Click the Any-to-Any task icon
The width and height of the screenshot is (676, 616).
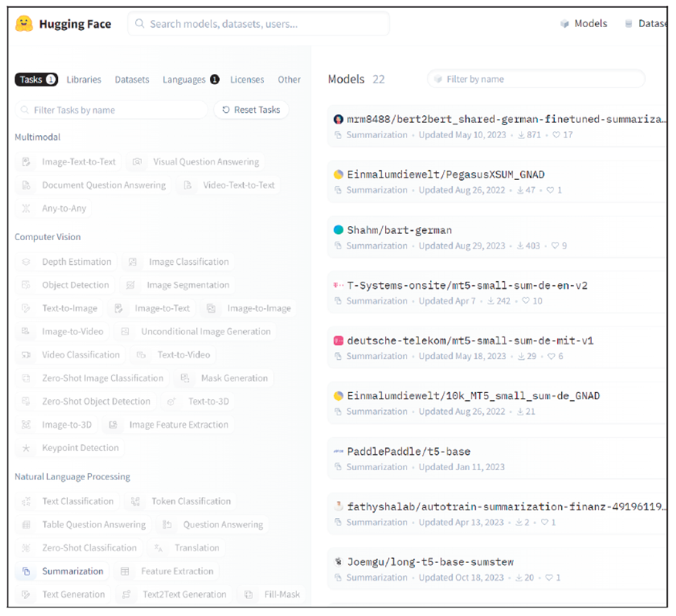tap(26, 208)
